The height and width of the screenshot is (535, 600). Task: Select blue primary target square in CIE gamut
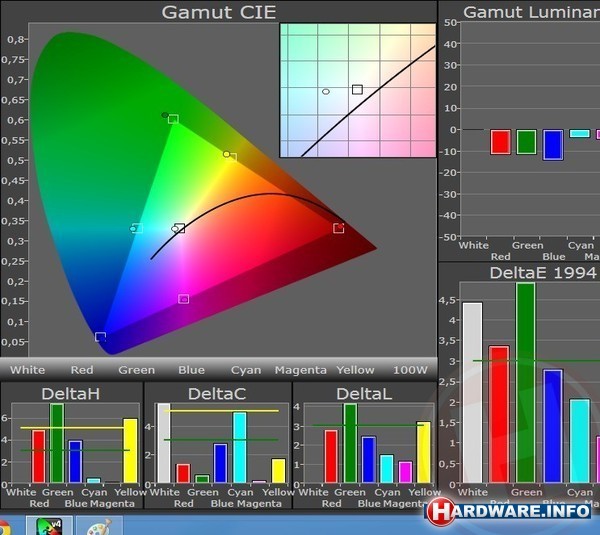(100, 337)
